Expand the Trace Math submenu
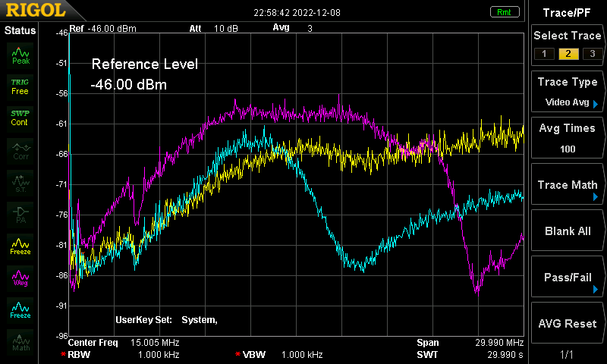The image size is (607, 364). coord(567,184)
